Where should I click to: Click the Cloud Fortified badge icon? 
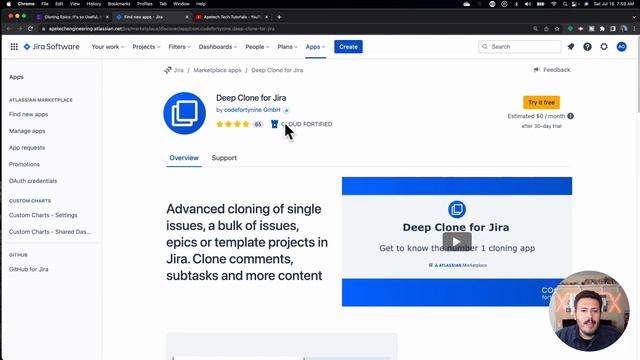tap(274, 124)
